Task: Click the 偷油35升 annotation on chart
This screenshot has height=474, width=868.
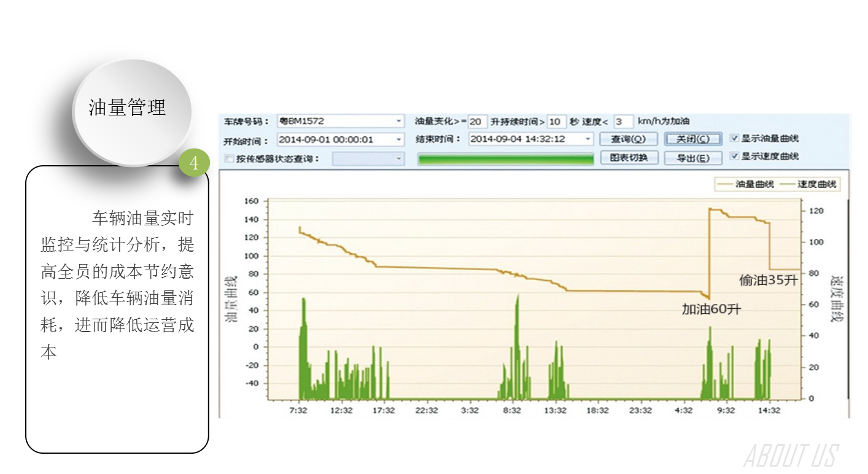Action: pos(769,281)
